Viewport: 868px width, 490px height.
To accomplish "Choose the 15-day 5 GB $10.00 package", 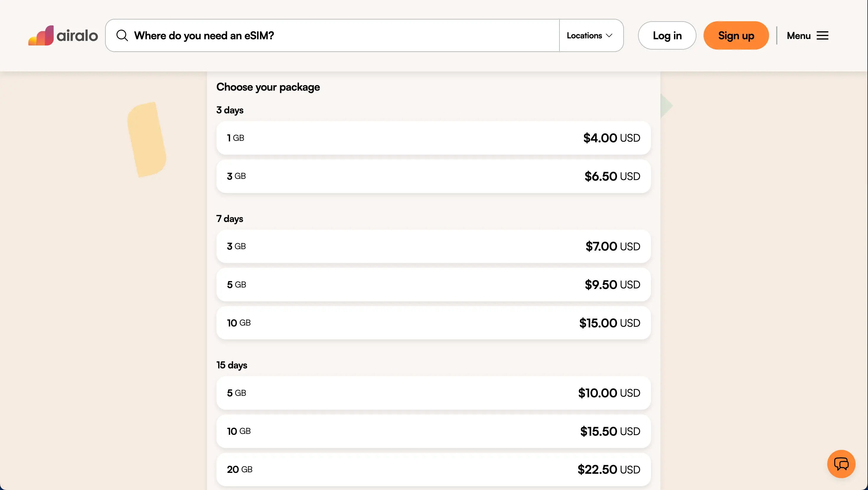I will pos(433,393).
